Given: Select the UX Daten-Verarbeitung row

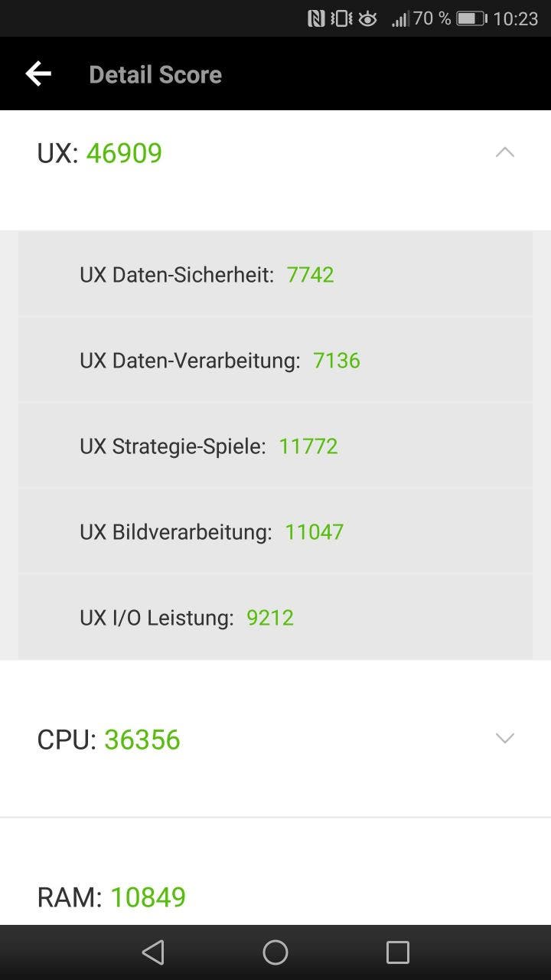Looking at the screenshot, I should point(275,360).
